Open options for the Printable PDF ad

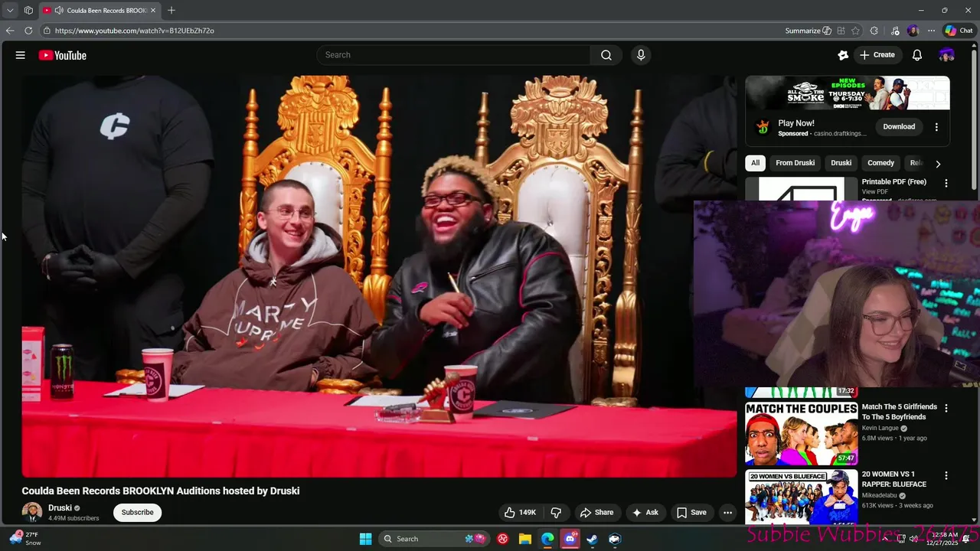click(x=946, y=184)
